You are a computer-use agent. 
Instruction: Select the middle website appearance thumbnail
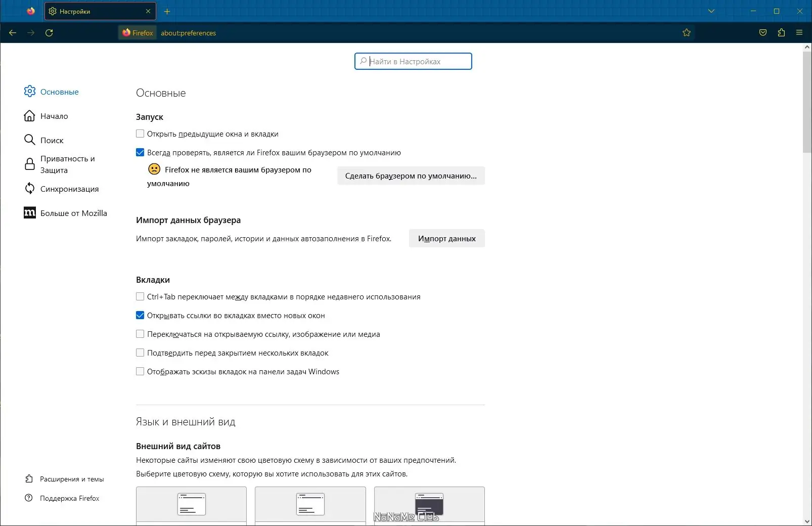310,505
